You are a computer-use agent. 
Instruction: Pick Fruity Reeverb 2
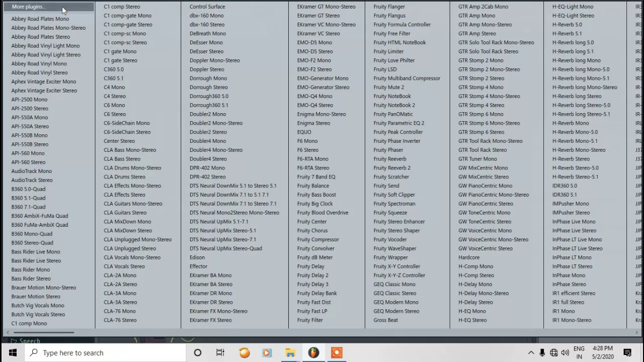[x=392, y=167]
